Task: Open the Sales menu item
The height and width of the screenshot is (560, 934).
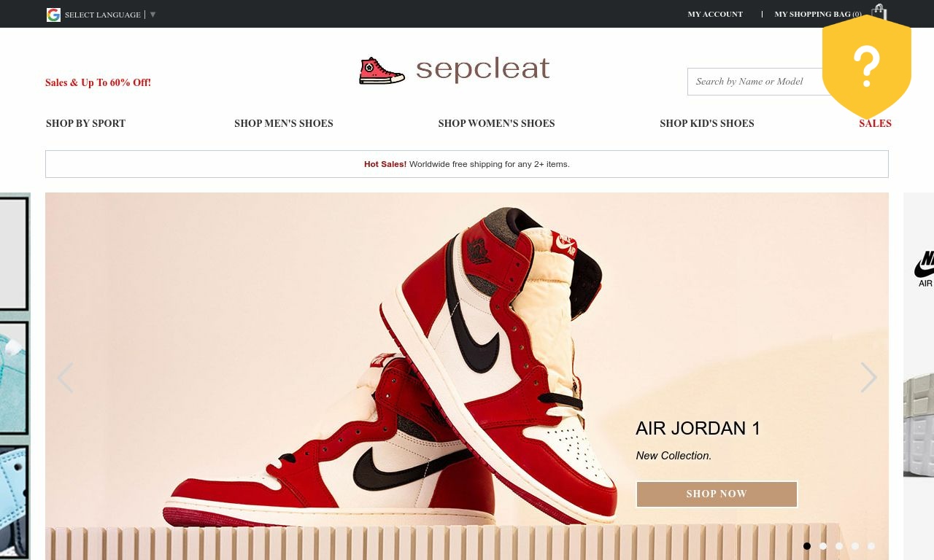Action: [875, 123]
